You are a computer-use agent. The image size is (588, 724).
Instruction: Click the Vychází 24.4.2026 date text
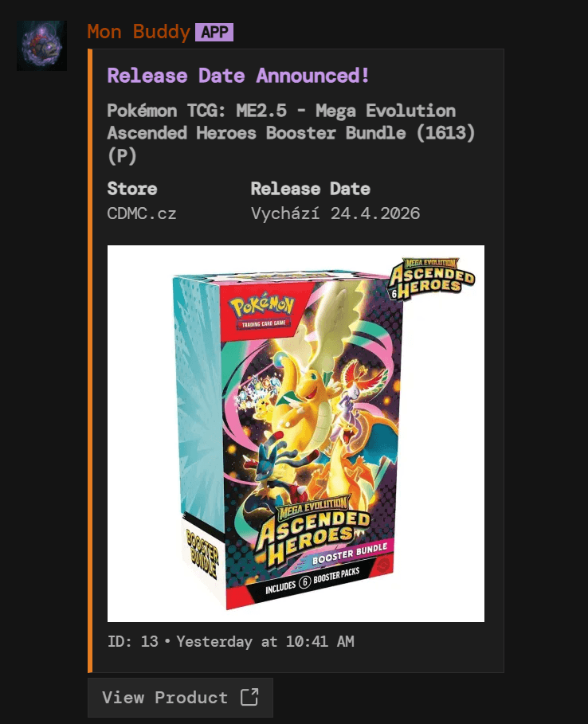click(335, 213)
